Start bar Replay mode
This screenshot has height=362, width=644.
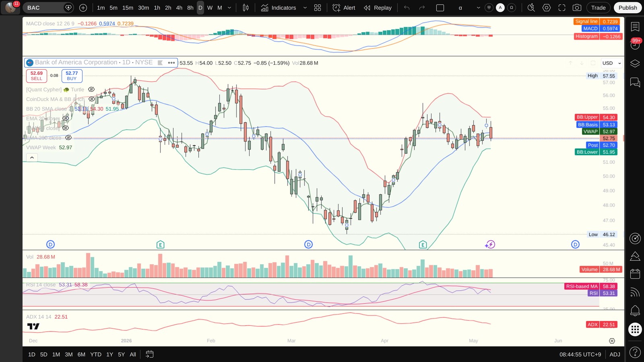(x=378, y=8)
